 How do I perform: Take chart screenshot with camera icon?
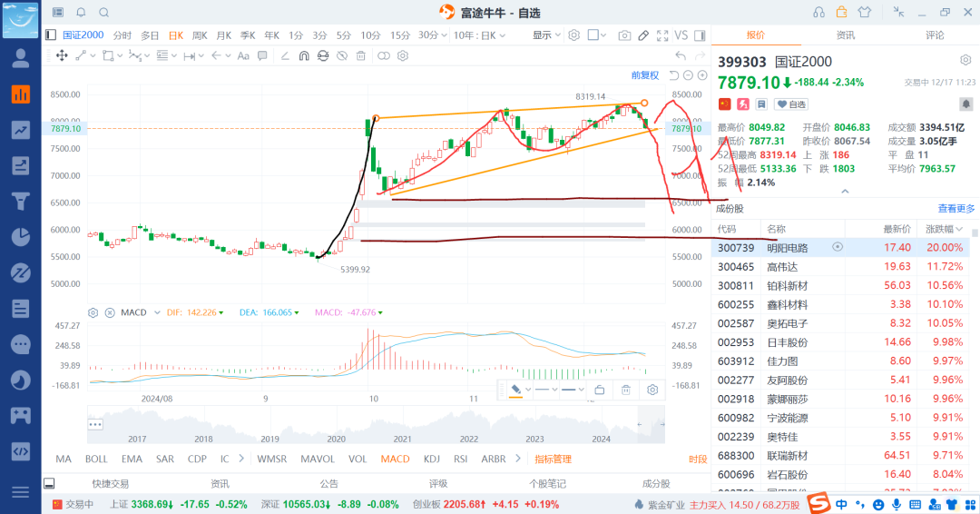624,35
